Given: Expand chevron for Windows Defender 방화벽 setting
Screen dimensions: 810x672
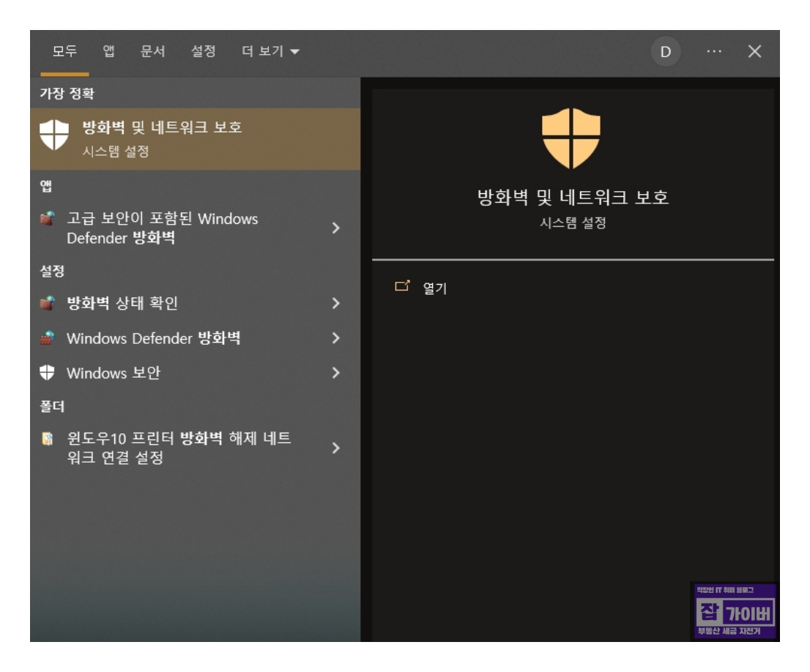Looking at the screenshot, I should tap(335, 338).
